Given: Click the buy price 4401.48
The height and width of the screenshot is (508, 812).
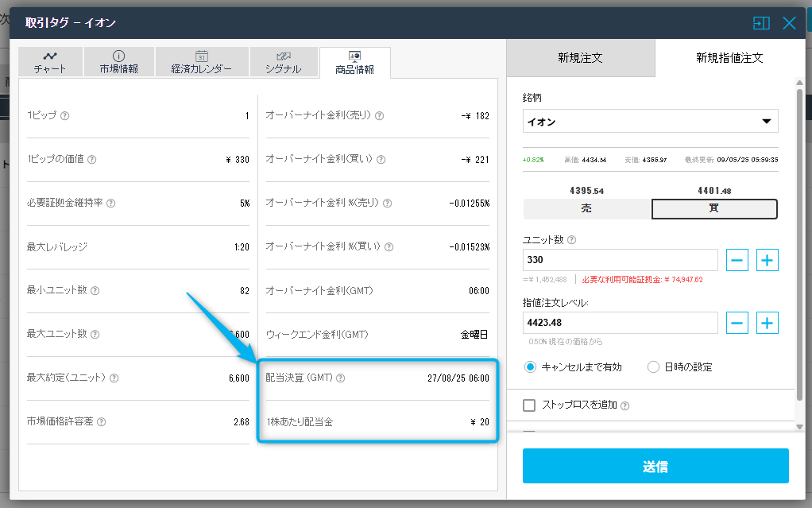Looking at the screenshot, I should pyautogui.click(x=714, y=191).
